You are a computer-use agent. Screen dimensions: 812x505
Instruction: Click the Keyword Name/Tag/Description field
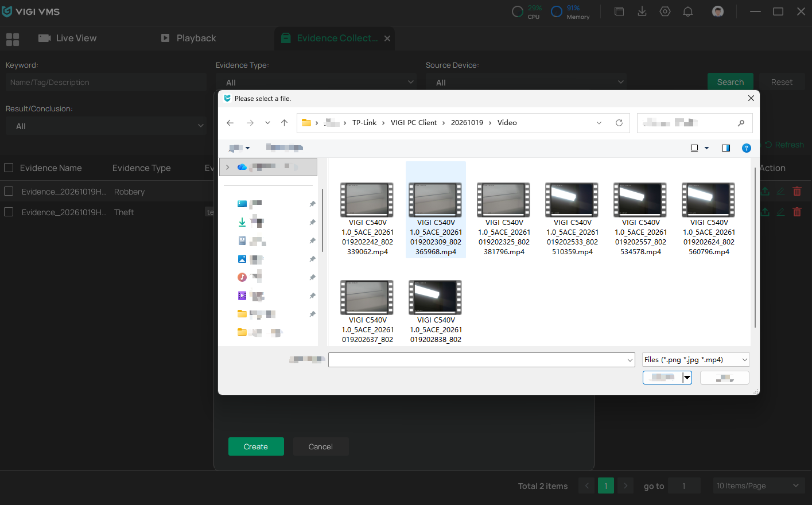click(106, 82)
